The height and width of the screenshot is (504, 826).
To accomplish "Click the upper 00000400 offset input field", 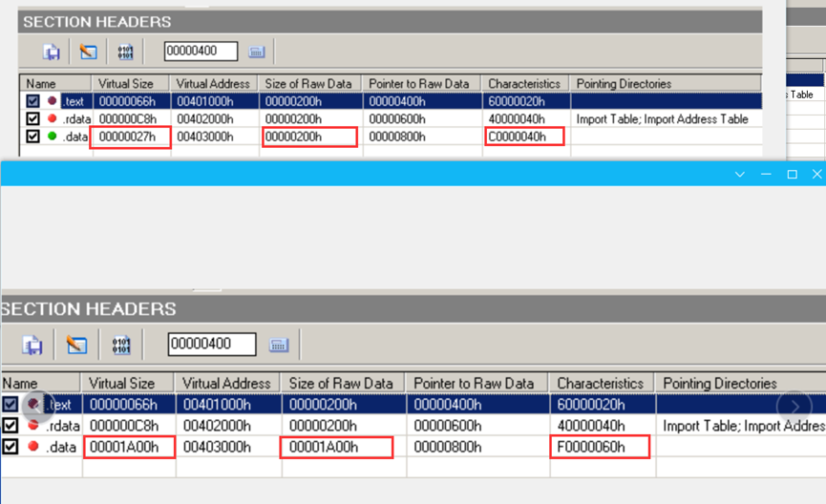I will pyautogui.click(x=201, y=52).
